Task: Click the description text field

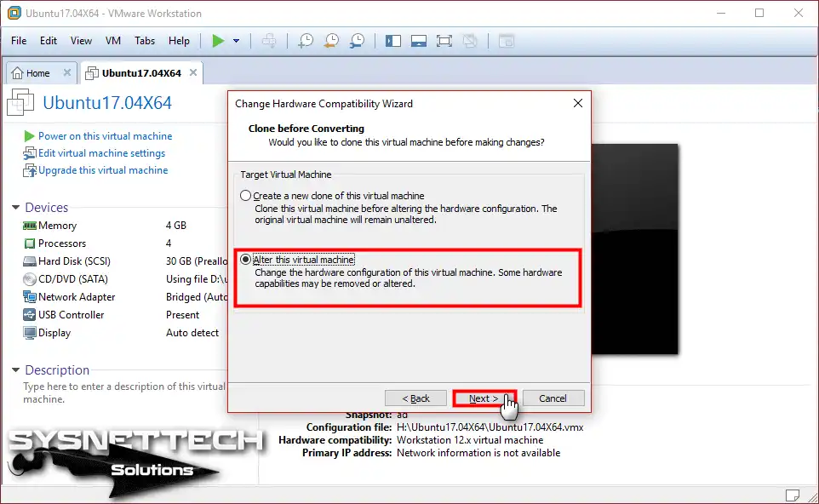Action: (x=124, y=392)
